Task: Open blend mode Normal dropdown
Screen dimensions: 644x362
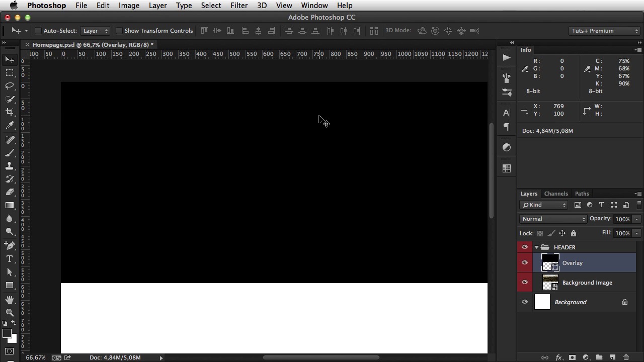Action: click(553, 219)
